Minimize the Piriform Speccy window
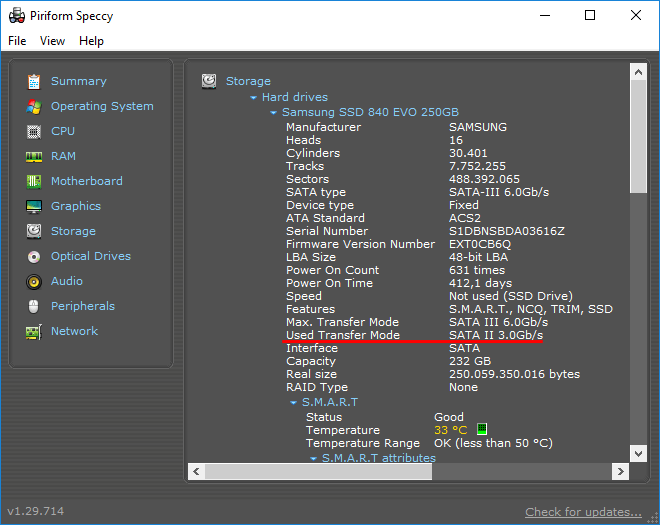The width and height of the screenshot is (660, 525). (x=545, y=16)
